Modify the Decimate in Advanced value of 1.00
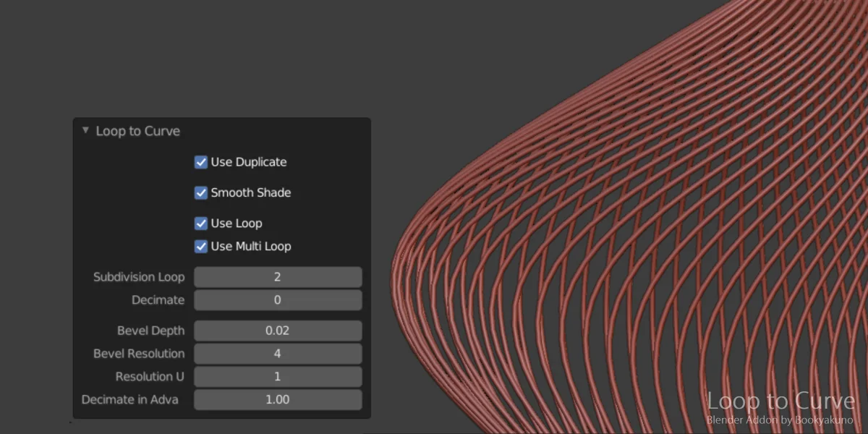The width and height of the screenshot is (868, 434). [x=278, y=399]
